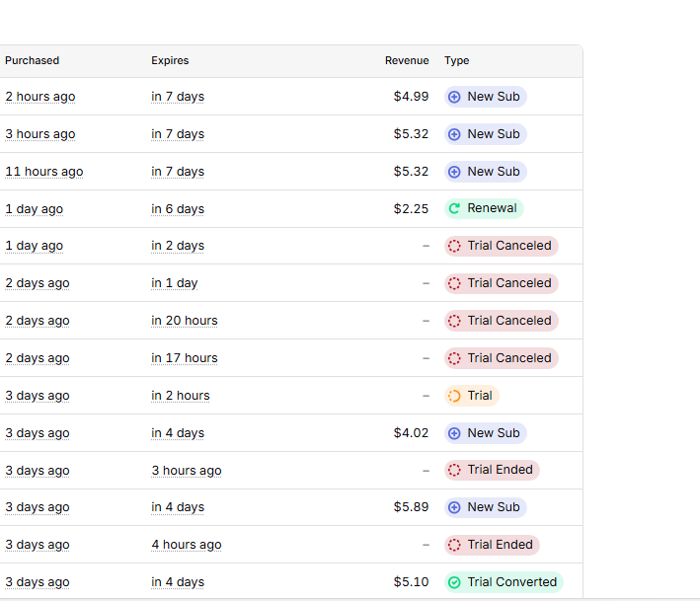Click the $4.02 revenue amount
The height and width of the screenshot is (601, 700).
click(x=411, y=433)
